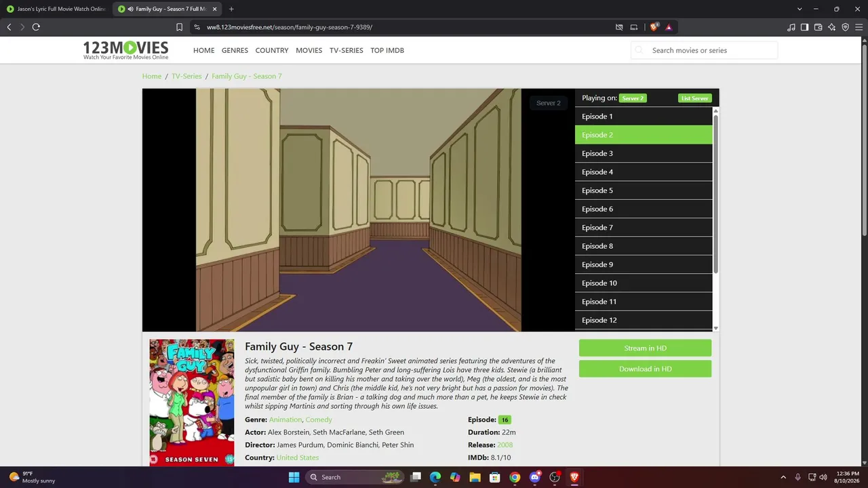Open the Windows Start menu
The image size is (868, 488).
[x=294, y=477]
